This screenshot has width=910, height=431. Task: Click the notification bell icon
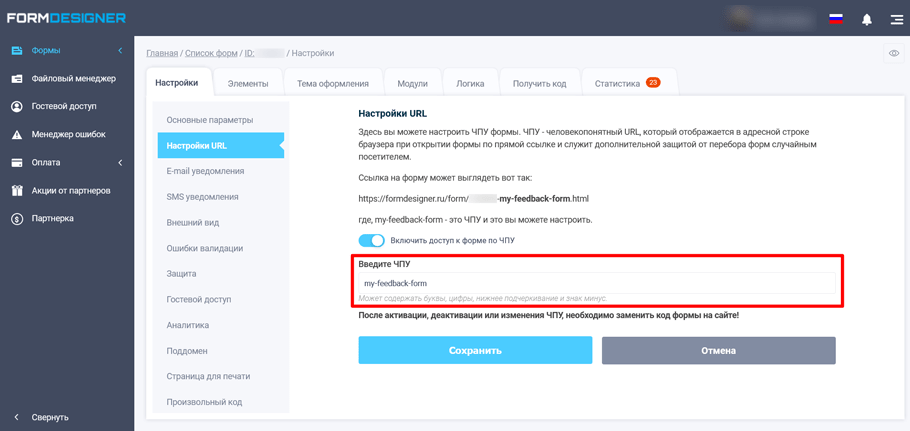tap(866, 19)
